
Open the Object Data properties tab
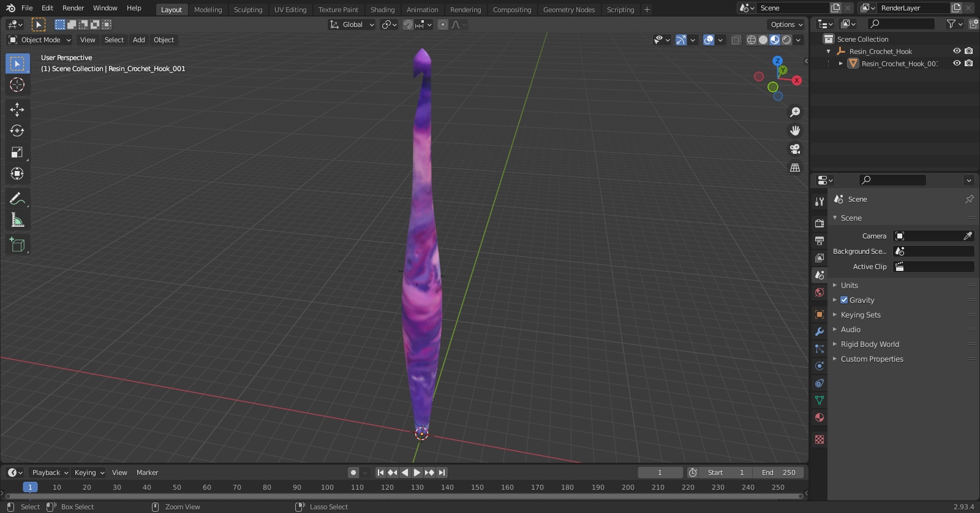click(x=820, y=400)
